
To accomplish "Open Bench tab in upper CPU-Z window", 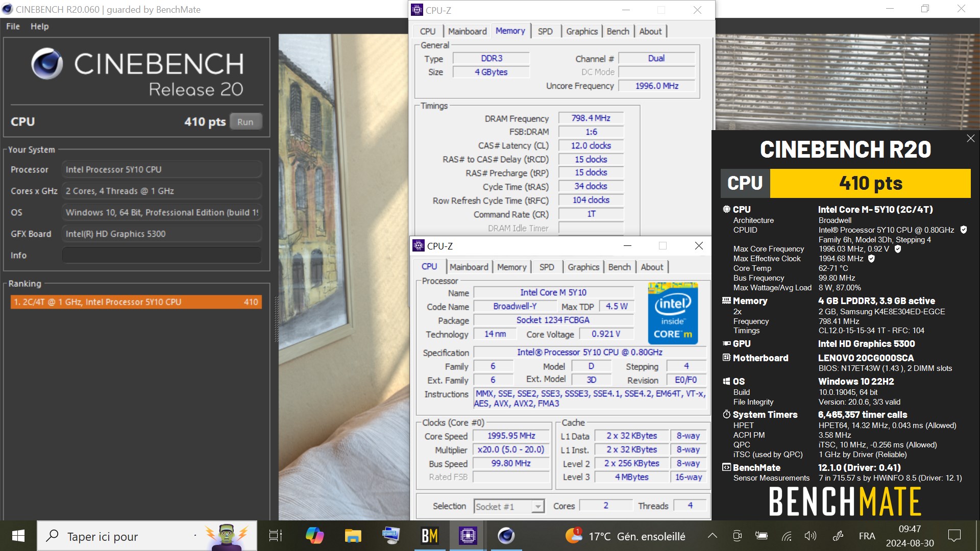I will [618, 31].
